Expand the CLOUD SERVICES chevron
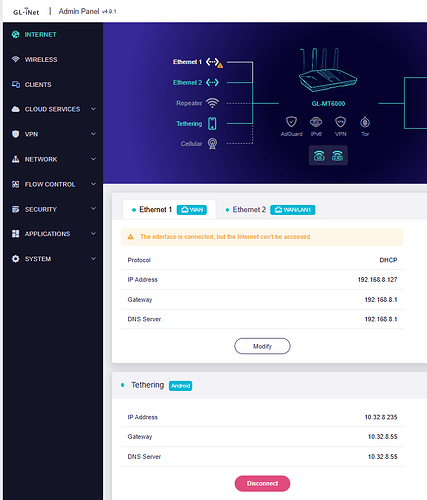This screenshot has height=500, width=427. pyautogui.click(x=93, y=109)
